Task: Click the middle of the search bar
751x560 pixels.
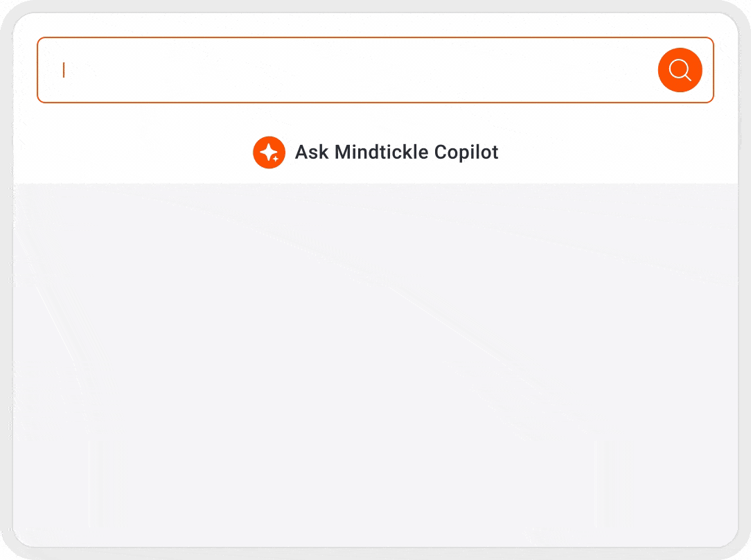Action: [x=374, y=70]
